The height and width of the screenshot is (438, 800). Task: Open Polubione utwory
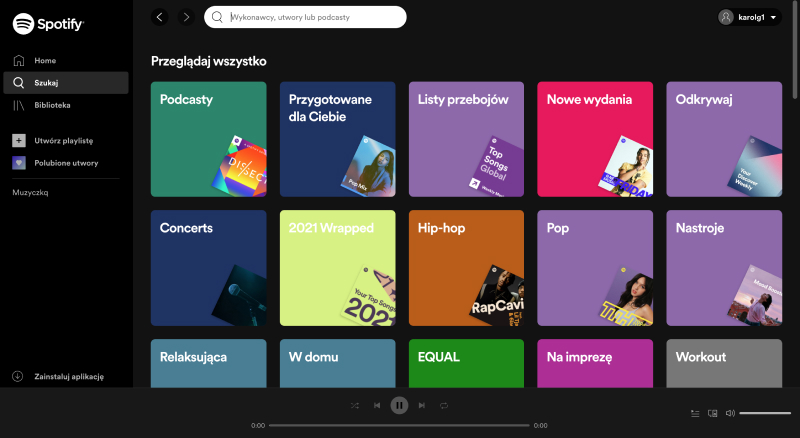click(x=66, y=163)
